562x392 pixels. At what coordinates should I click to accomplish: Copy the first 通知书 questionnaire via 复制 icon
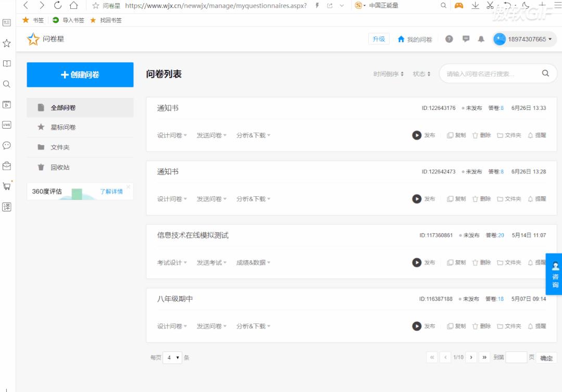point(456,134)
